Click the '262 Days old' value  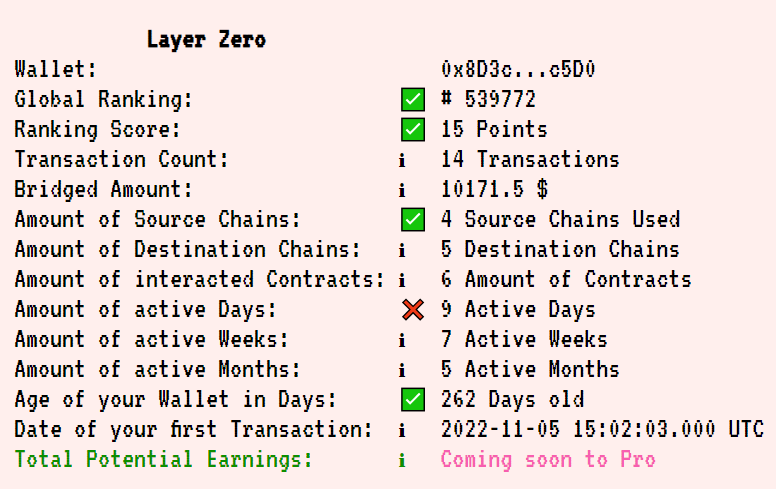pos(512,400)
